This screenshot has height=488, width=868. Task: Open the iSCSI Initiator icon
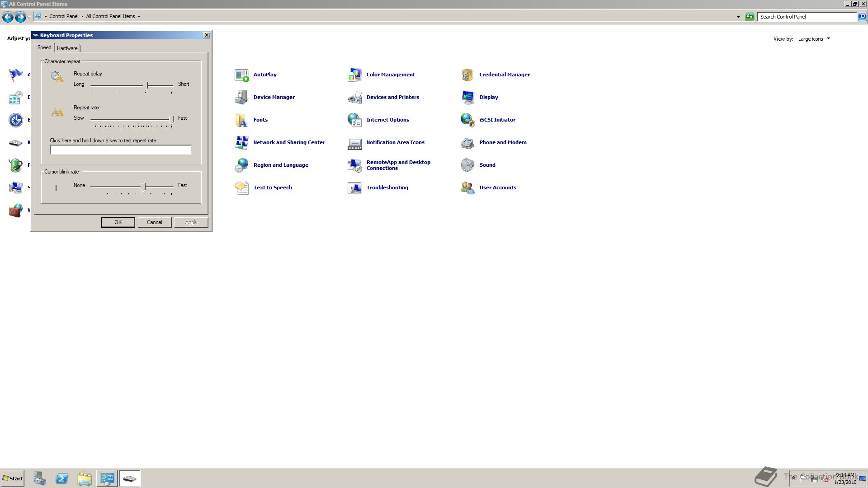point(468,120)
